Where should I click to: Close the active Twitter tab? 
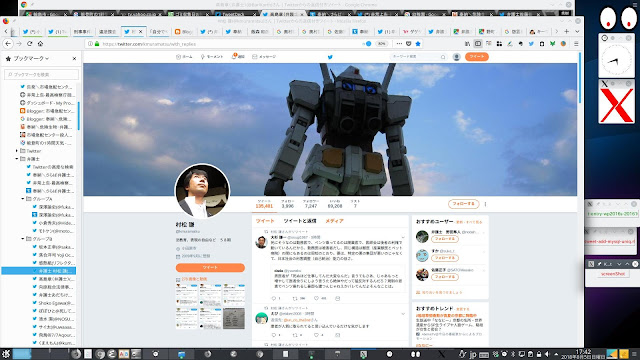[x=141, y=31]
